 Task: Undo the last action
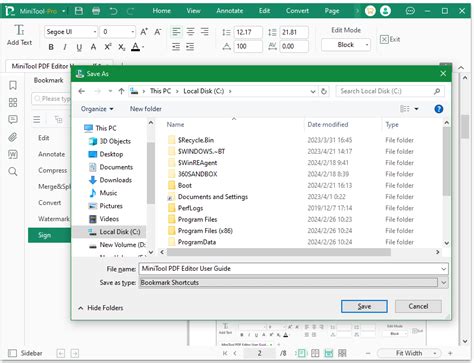[x=113, y=11]
